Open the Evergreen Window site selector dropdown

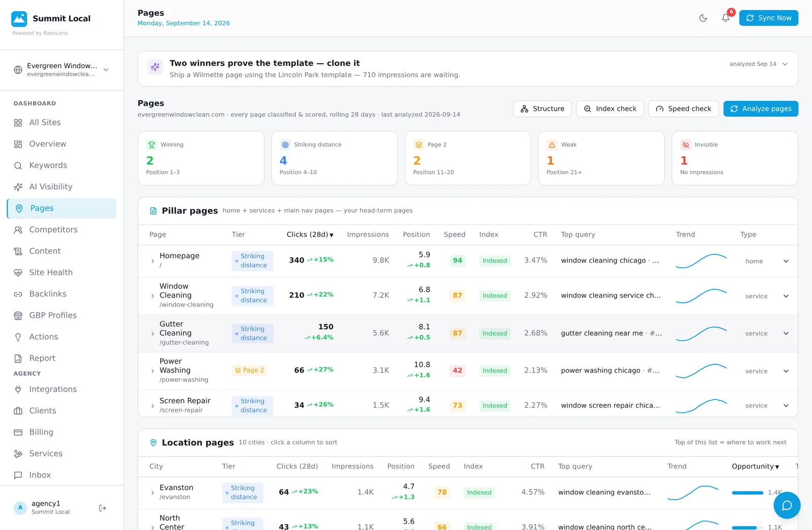(x=61, y=70)
